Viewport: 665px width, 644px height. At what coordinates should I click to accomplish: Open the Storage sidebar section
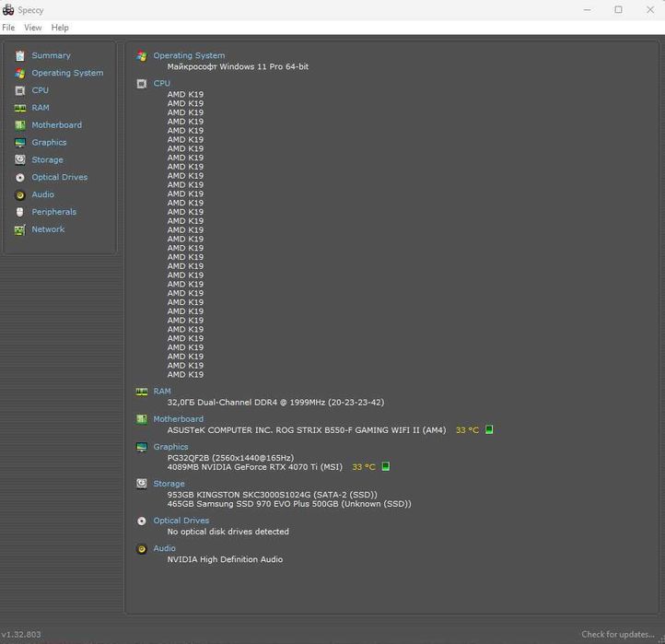(x=47, y=160)
